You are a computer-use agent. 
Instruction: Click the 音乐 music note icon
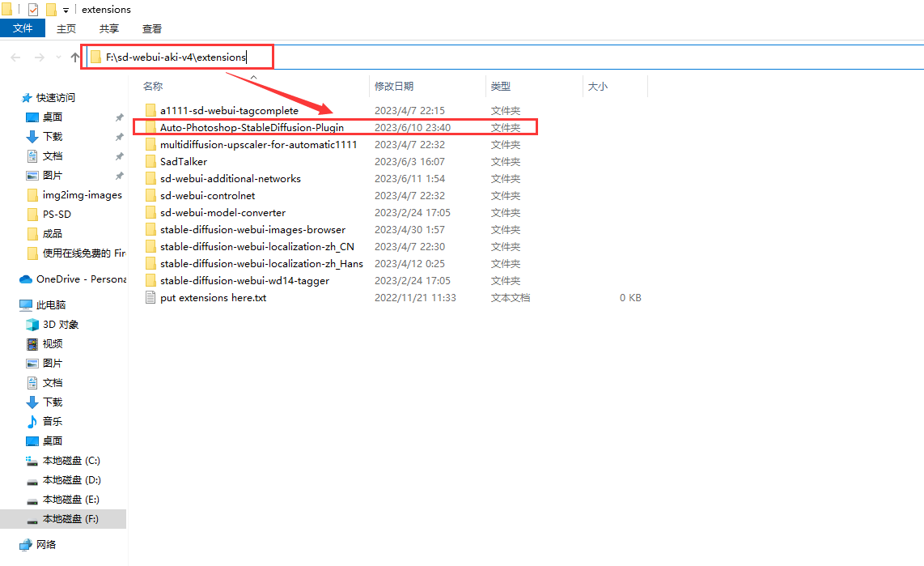32,422
